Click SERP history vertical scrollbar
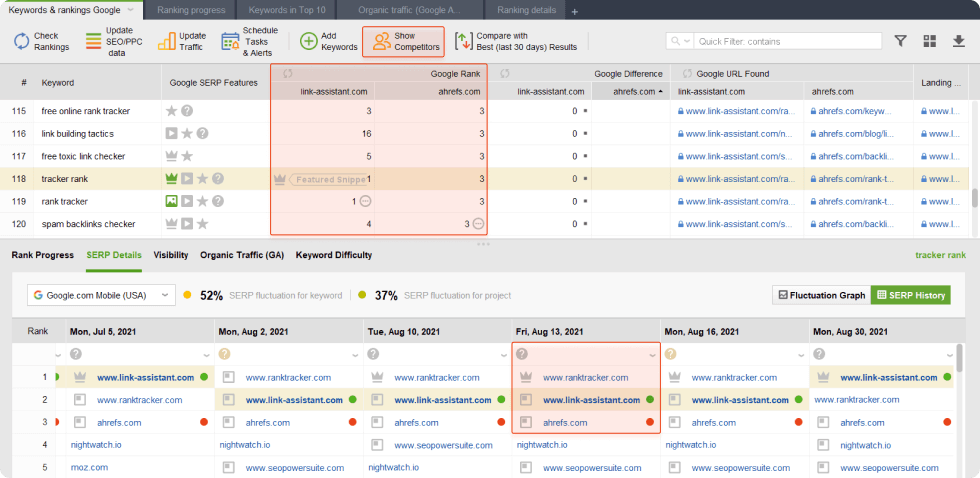980x478 pixels. pyautogui.click(x=959, y=357)
